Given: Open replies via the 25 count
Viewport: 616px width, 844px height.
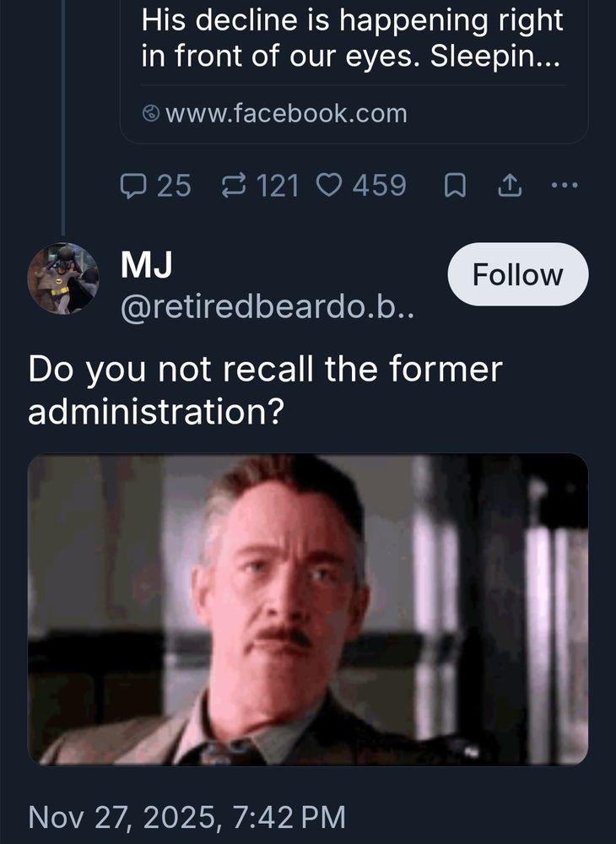Looking at the screenshot, I should [x=174, y=186].
